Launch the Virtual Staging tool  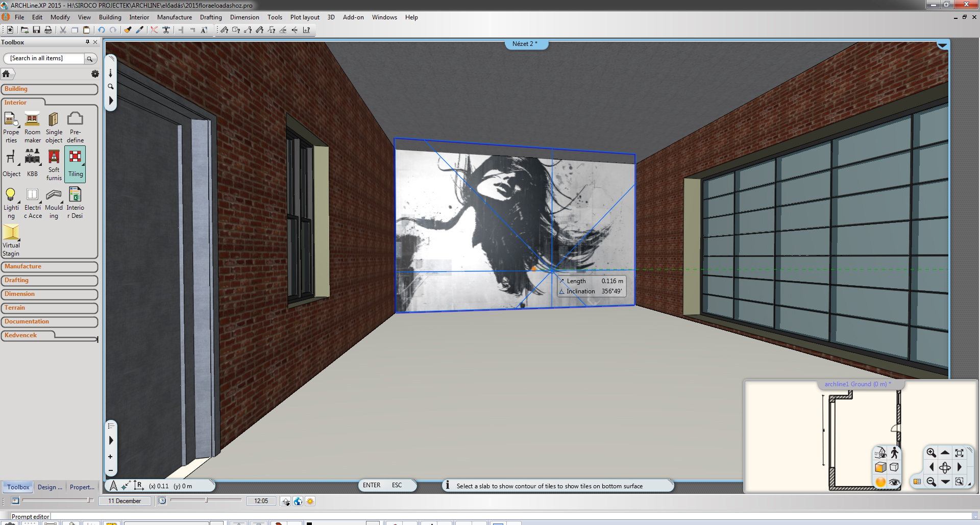(11, 241)
